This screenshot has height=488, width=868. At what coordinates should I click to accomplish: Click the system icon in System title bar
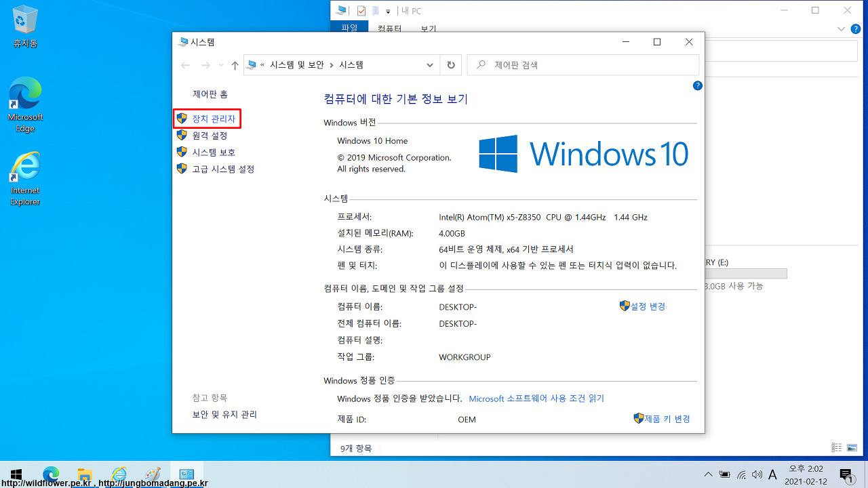(x=183, y=42)
